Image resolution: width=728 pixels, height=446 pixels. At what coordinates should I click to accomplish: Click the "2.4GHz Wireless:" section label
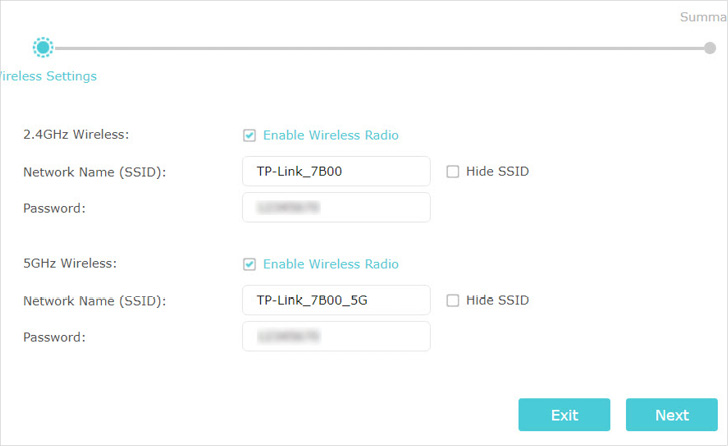(76, 135)
